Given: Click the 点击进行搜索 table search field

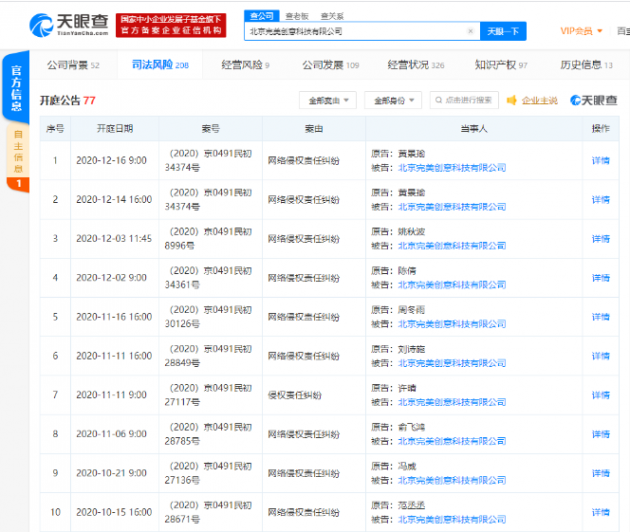Looking at the screenshot, I should pos(464,100).
